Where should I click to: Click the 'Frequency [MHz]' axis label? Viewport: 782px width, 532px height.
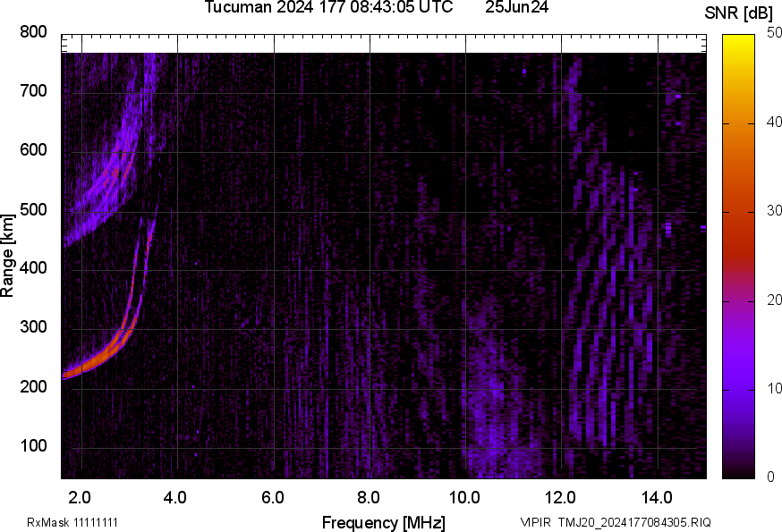click(x=384, y=522)
